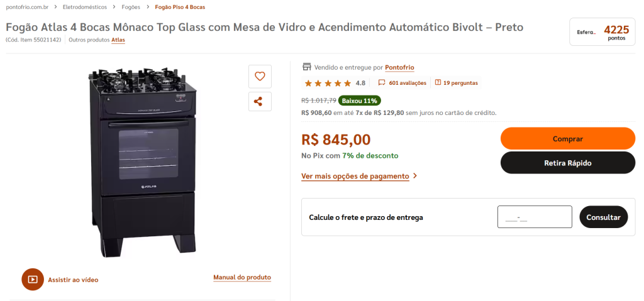Expand Ver mais opções de pagamento chevron
644x301 pixels.
[x=415, y=176]
